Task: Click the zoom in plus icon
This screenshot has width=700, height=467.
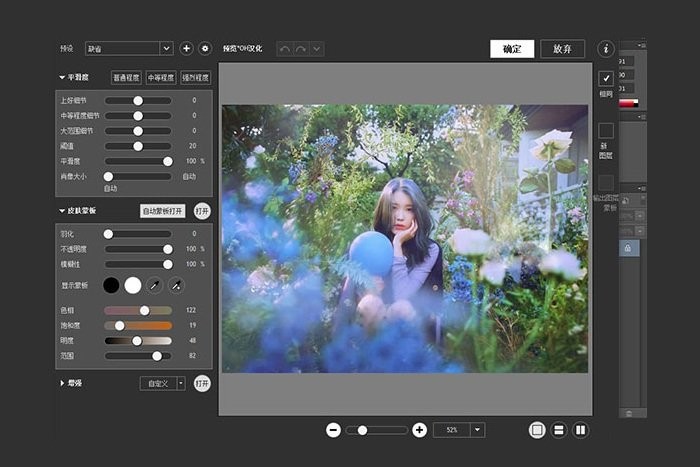Action: [419, 430]
